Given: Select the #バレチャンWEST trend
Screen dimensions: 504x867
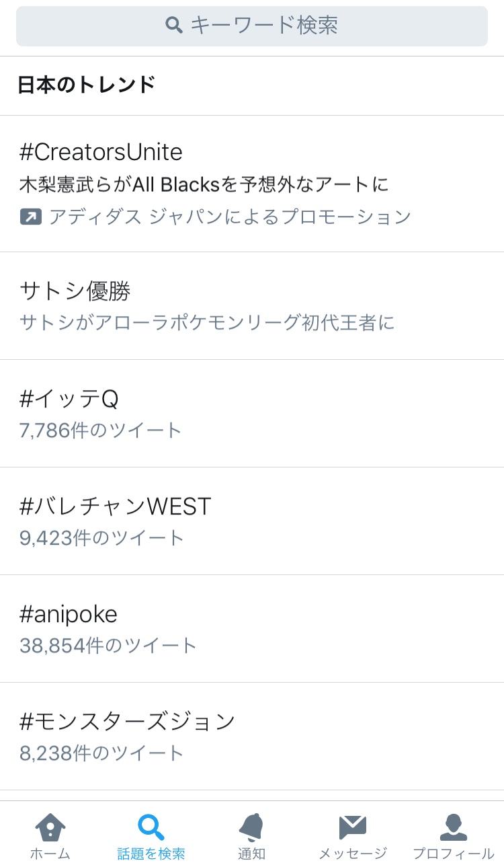Looking at the screenshot, I should coord(116,506).
